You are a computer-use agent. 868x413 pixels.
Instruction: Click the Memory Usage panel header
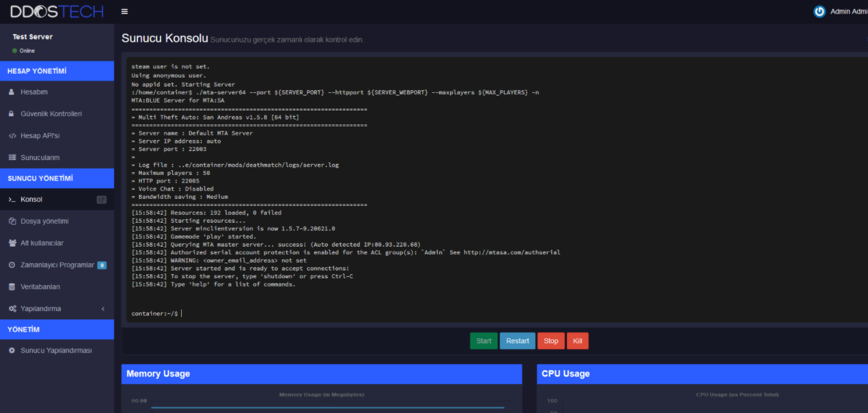(x=322, y=374)
